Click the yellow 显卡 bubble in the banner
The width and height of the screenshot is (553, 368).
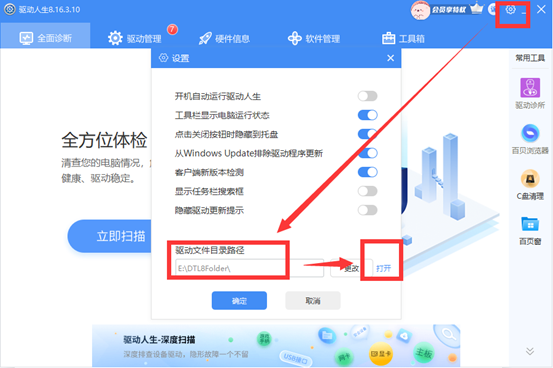click(x=380, y=353)
